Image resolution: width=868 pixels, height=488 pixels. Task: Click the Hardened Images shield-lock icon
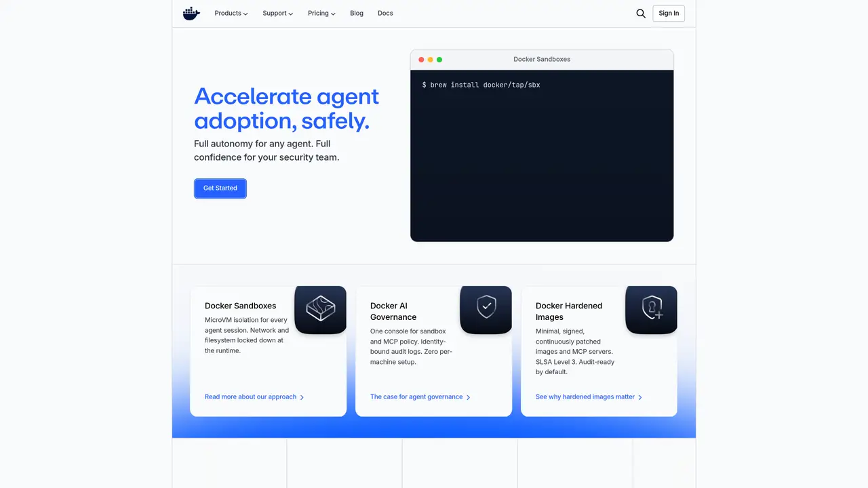[x=652, y=309]
